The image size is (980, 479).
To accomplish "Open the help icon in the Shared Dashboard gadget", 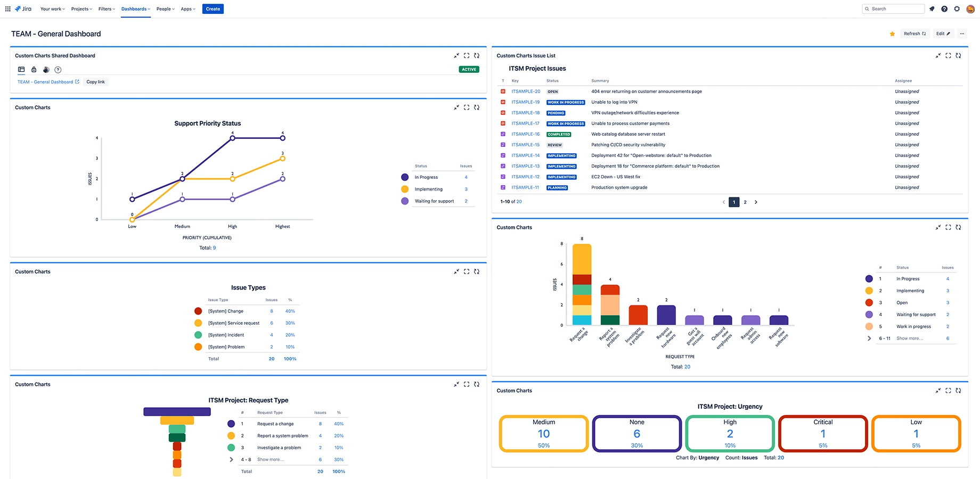I will [58, 69].
